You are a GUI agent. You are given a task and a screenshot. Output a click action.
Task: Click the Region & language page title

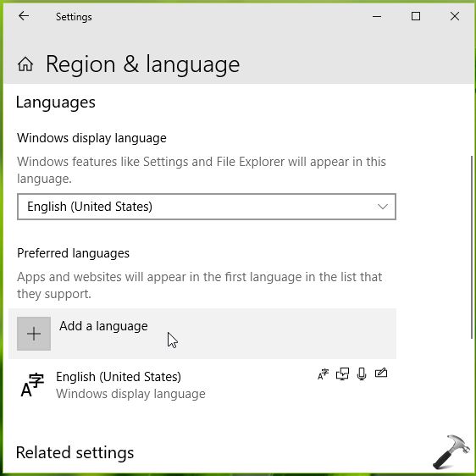[142, 64]
